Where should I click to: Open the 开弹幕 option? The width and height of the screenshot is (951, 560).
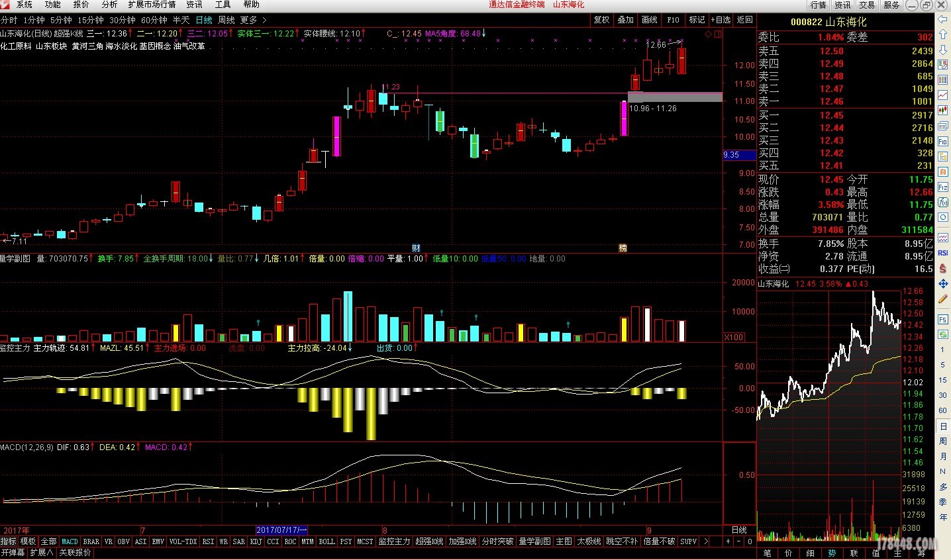(x=13, y=553)
